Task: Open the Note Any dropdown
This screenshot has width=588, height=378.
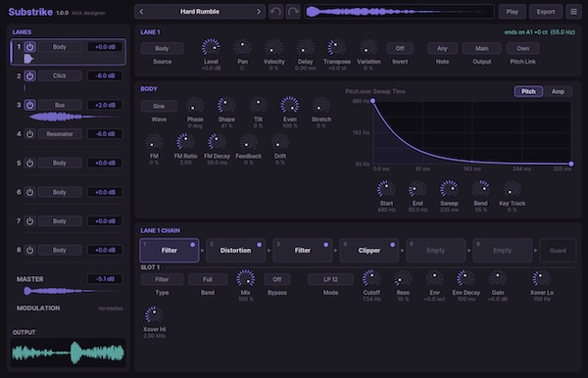Action: pos(442,48)
